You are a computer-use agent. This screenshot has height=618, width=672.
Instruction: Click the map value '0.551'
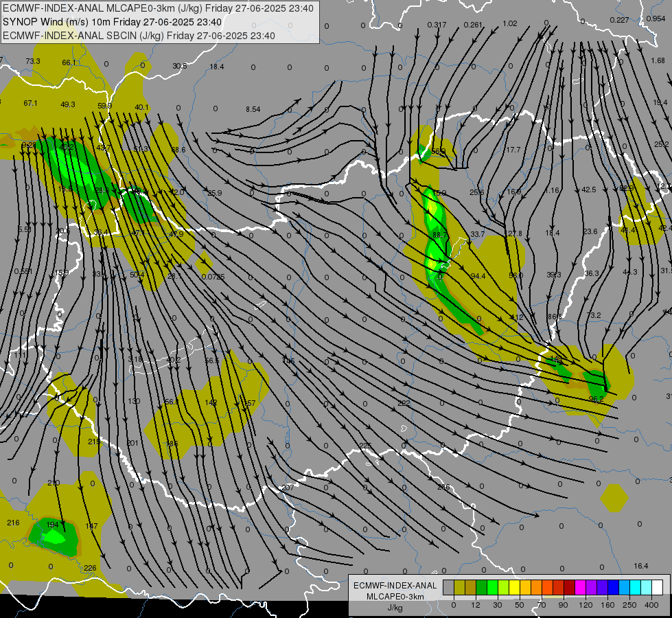tap(23, 271)
